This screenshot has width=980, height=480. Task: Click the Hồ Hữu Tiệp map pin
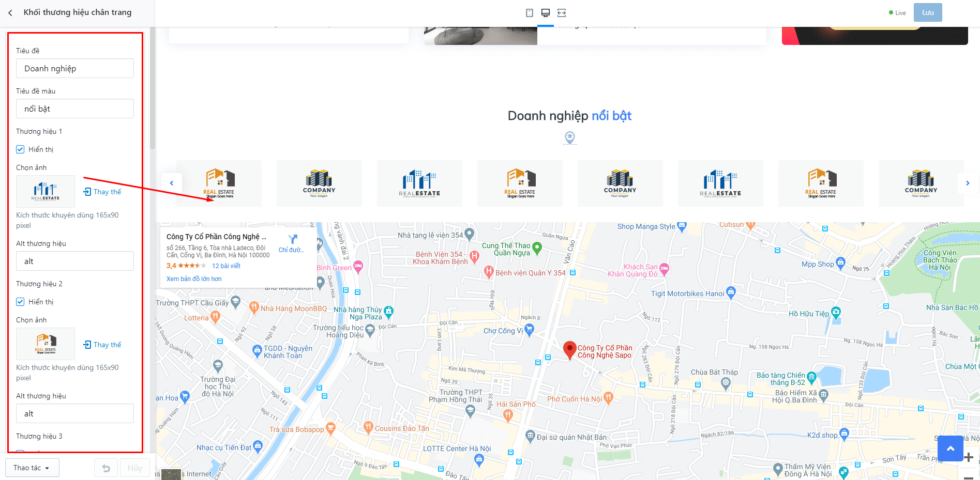836,312
